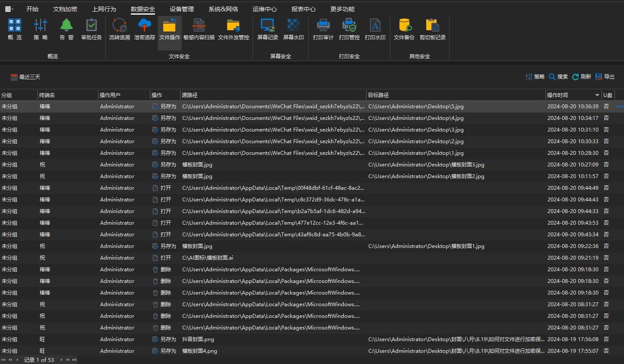This screenshot has height=364, width=624.
Task: Switch to the 报表中心 tab
Action: (304, 9)
